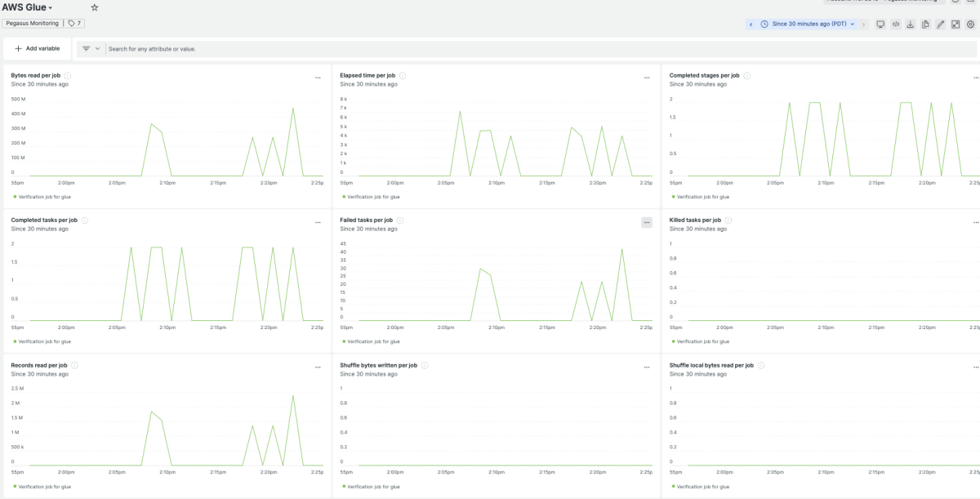Viewport: 980px width, 499px height.
Task: Click the pencil edit icon
Action: (941, 25)
